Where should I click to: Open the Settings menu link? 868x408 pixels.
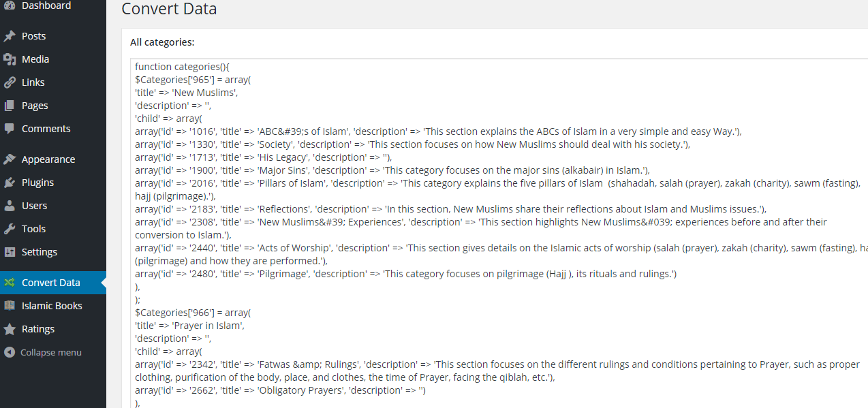(53, 252)
